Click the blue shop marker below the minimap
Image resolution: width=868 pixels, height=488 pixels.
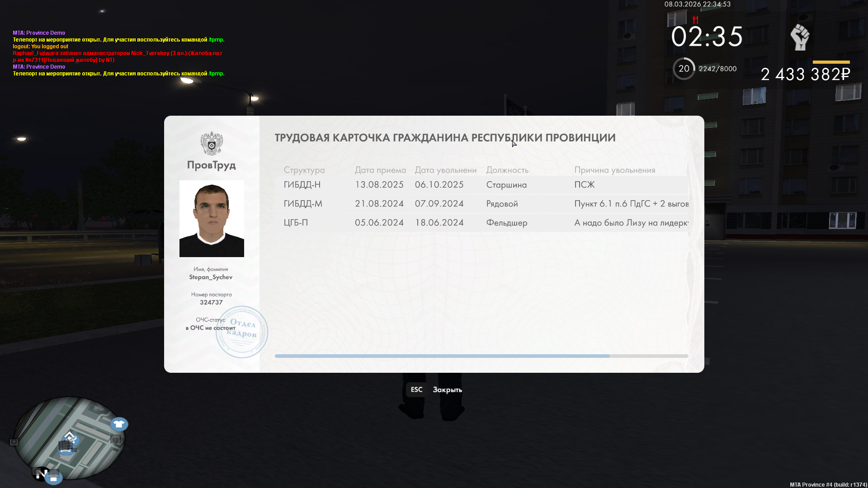[54, 478]
